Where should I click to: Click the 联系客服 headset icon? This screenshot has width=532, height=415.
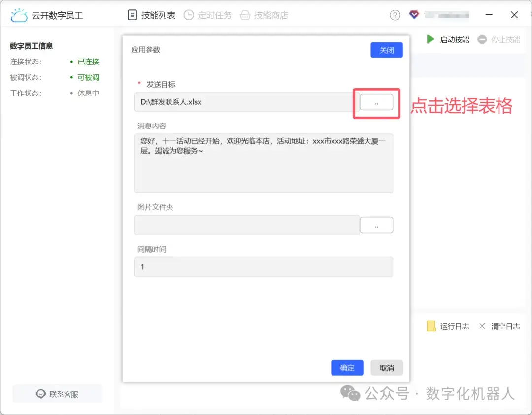[40, 394]
